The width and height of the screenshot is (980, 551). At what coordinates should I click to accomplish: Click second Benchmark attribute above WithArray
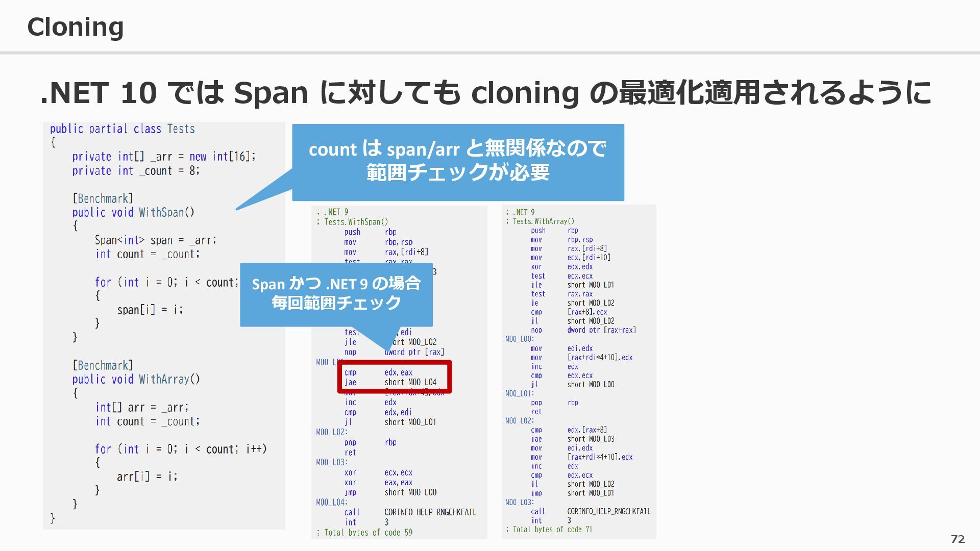point(103,365)
